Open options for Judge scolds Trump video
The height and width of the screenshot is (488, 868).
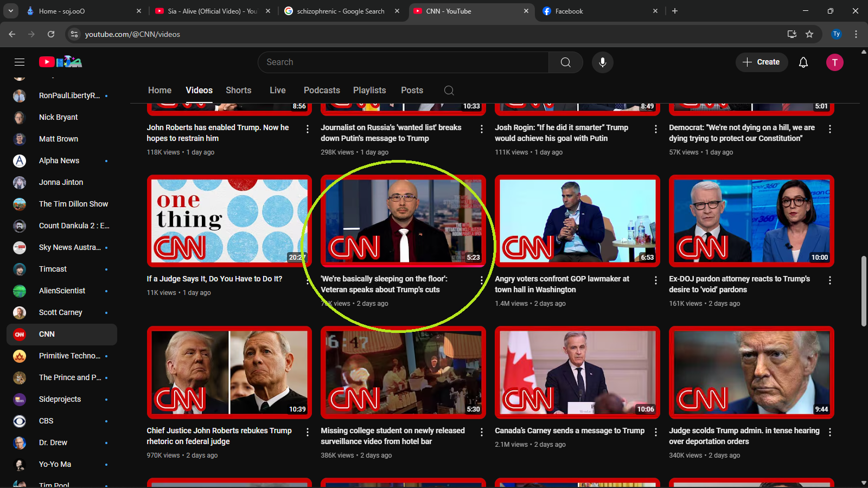coord(830,432)
